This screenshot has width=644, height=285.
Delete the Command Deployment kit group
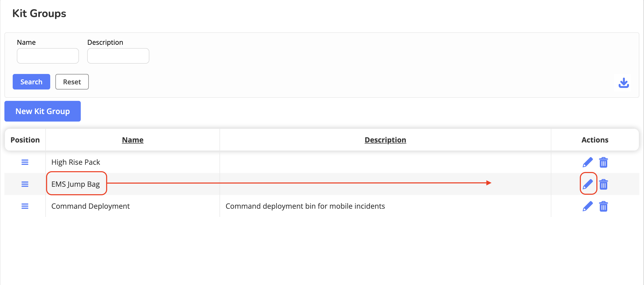point(603,206)
